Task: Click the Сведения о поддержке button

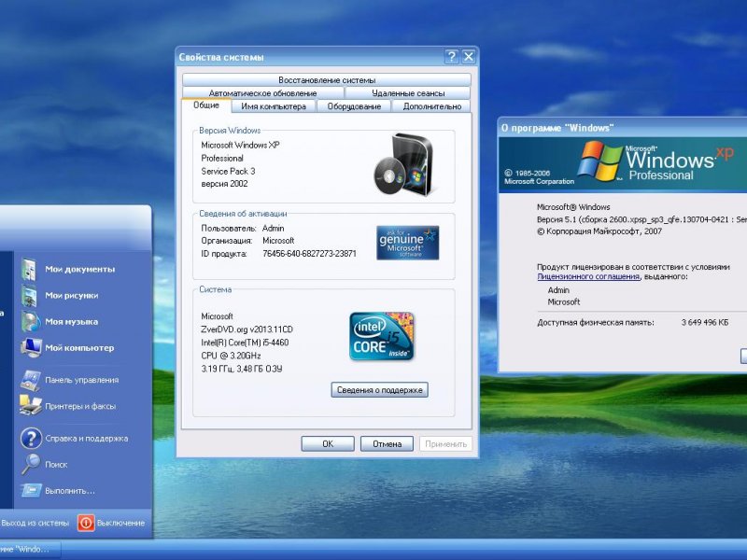Action: click(x=380, y=390)
